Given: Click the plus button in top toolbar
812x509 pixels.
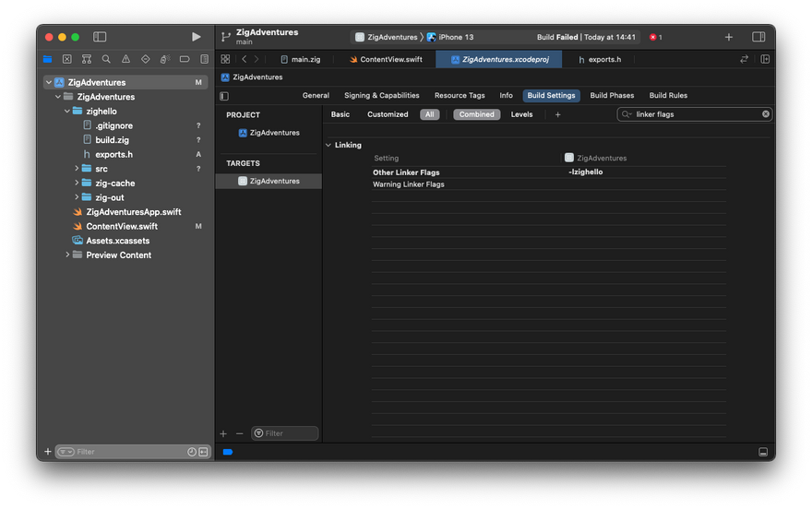Looking at the screenshot, I should (x=729, y=37).
